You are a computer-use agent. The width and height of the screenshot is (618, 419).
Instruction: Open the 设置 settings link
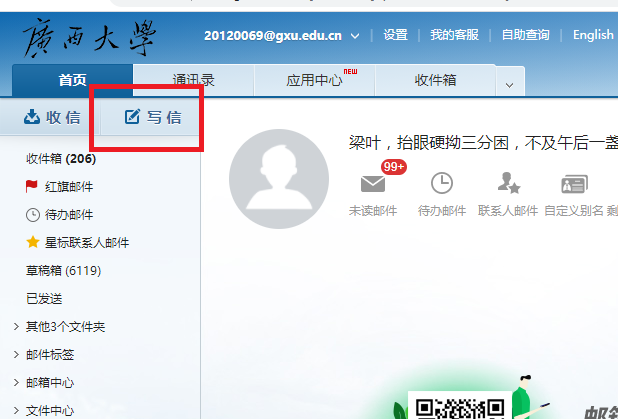coord(395,35)
